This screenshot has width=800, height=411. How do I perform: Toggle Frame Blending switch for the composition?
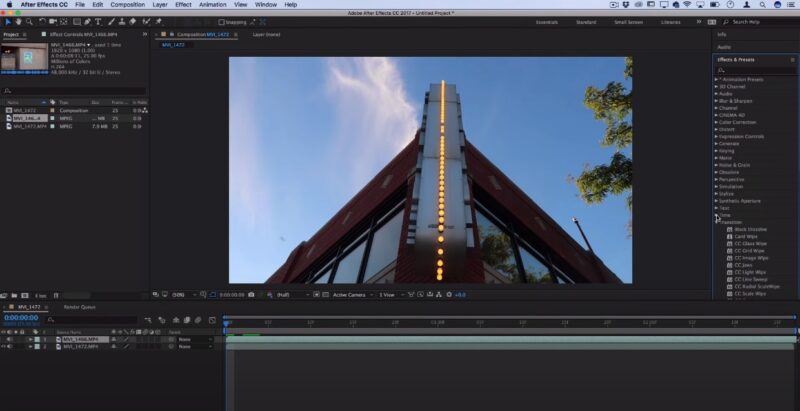tap(187, 320)
